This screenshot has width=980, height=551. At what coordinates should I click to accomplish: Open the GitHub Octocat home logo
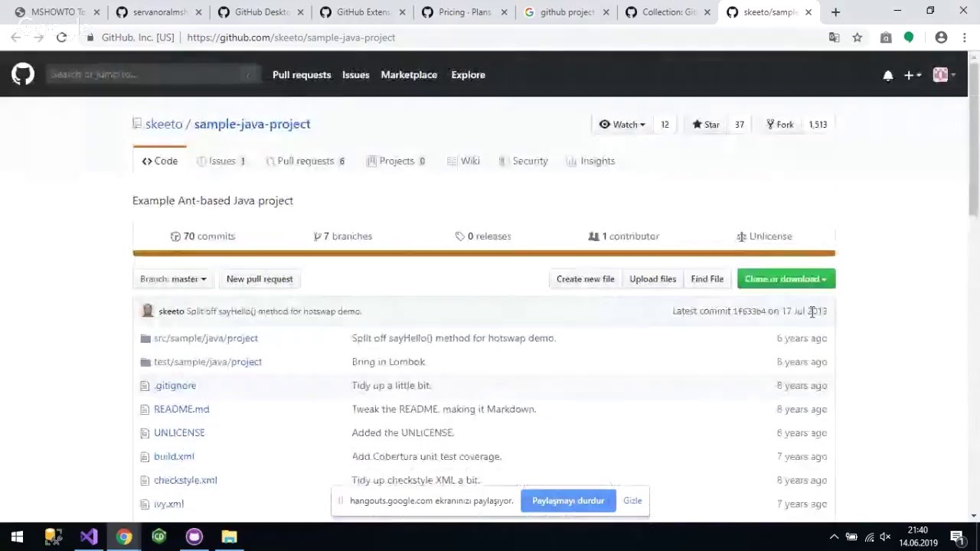tap(23, 74)
